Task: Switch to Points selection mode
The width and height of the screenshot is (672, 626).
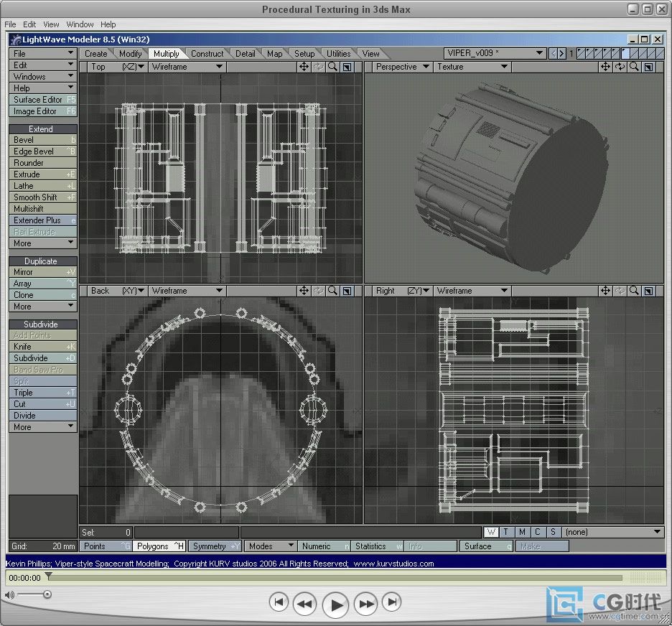Action: click(106, 546)
